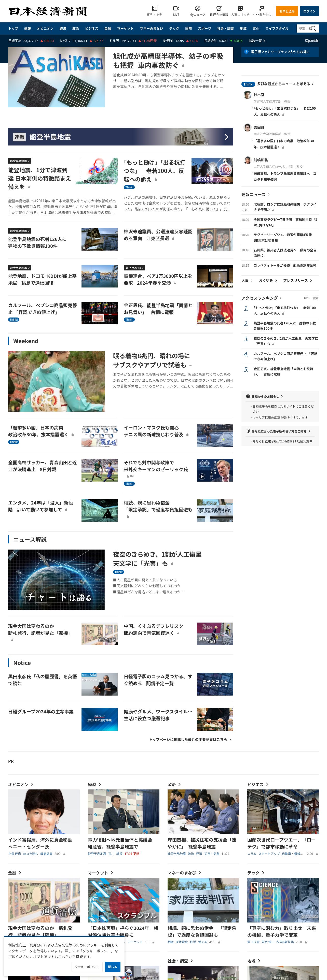Click Think! badge under カルフール article

click(x=14, y=320)
